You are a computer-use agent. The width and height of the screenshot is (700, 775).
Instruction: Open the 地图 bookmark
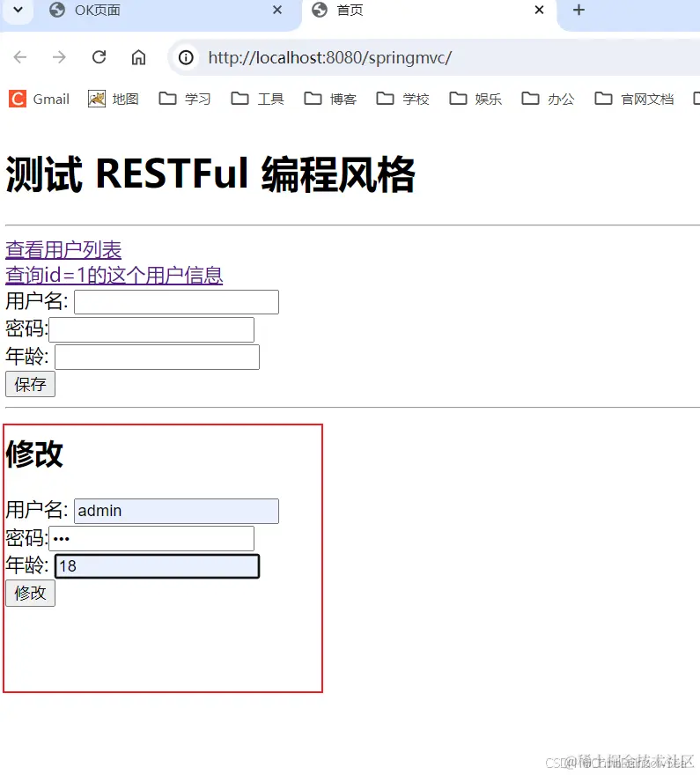(113, 99)
